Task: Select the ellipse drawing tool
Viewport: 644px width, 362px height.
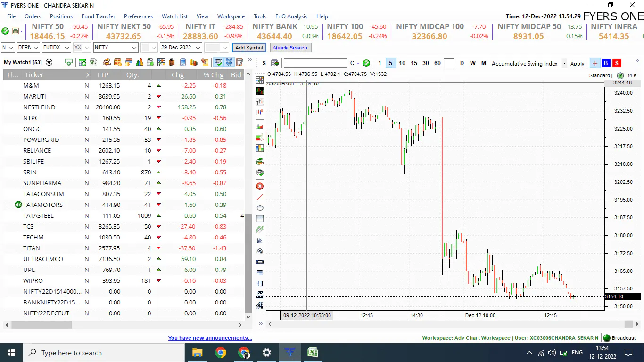Action: click(260, 208)
